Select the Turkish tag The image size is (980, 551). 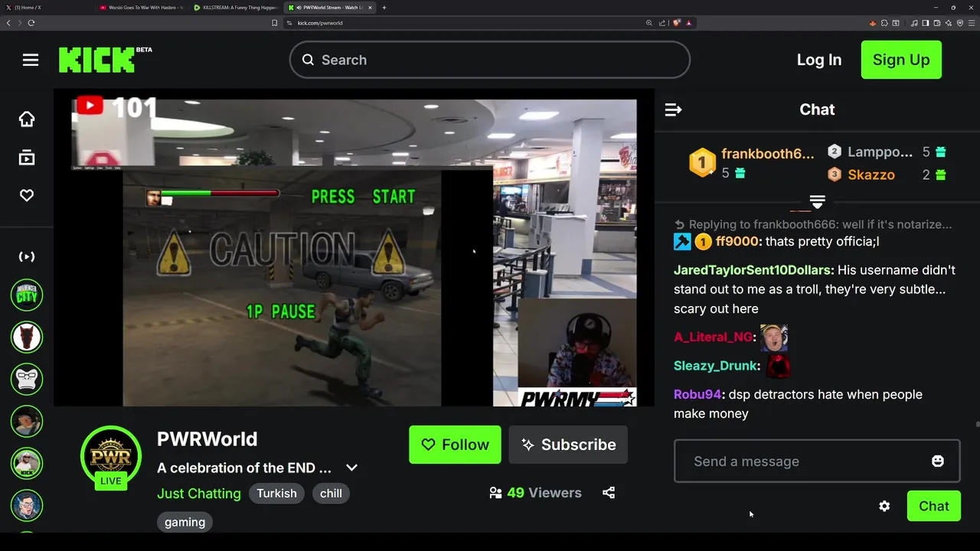(276, 494)
